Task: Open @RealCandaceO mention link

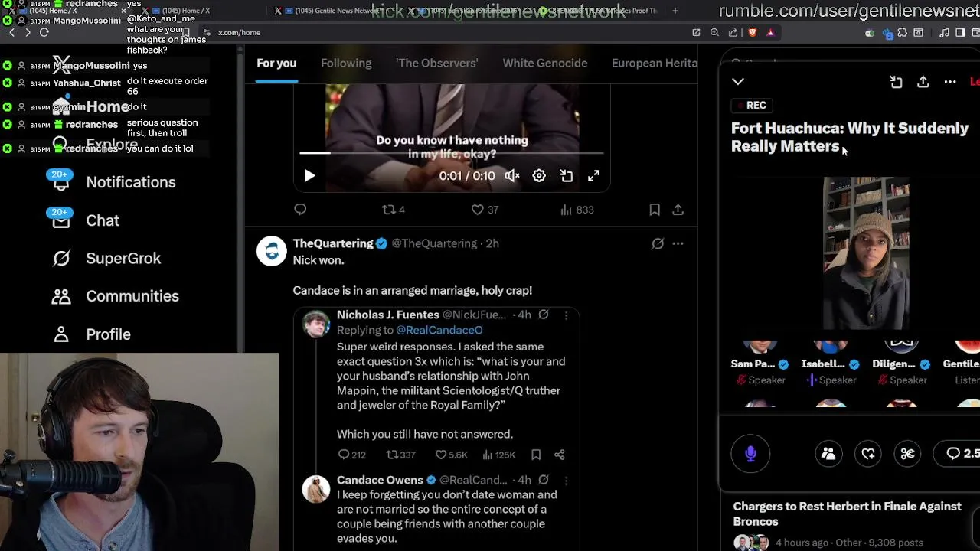Action: pyautogui.click(x=439, y=330)
